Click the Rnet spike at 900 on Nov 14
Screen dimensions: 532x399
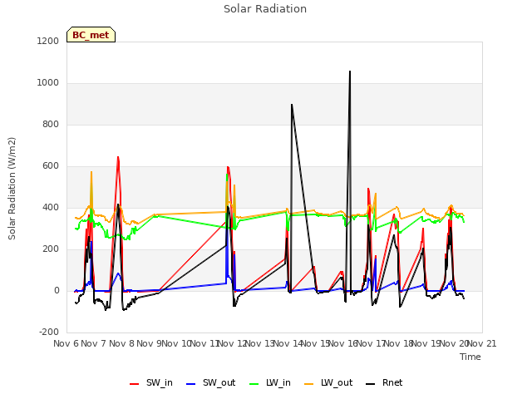pyautogui.click(x=292, y=105)
